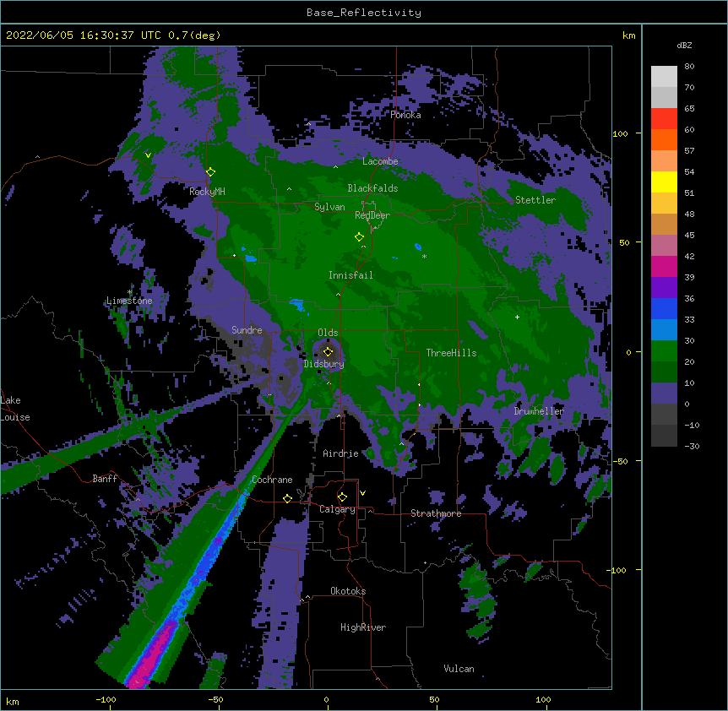728x711 pixels.
Task: Click the Drumheller city label
Action: pyautogui.click(x=539, y=411)
